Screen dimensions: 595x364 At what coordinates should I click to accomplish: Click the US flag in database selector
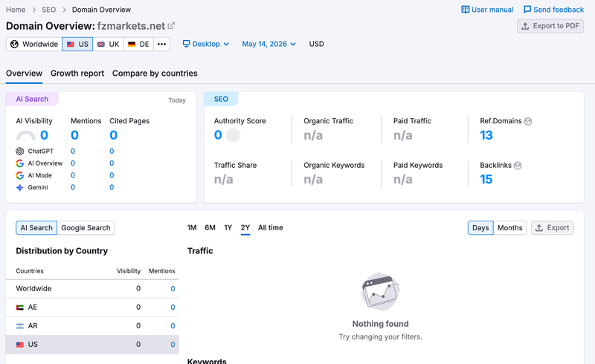coord(71,45)
